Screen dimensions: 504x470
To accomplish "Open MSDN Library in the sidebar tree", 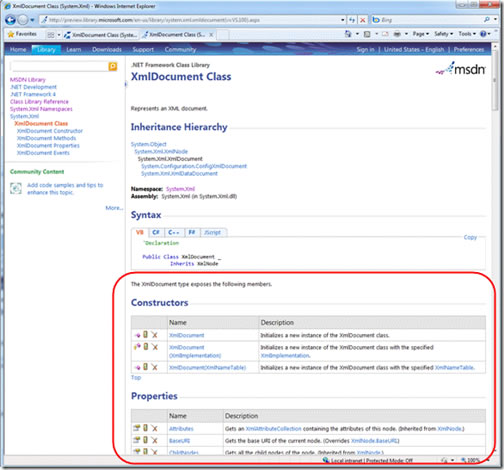I will [28, 80].
